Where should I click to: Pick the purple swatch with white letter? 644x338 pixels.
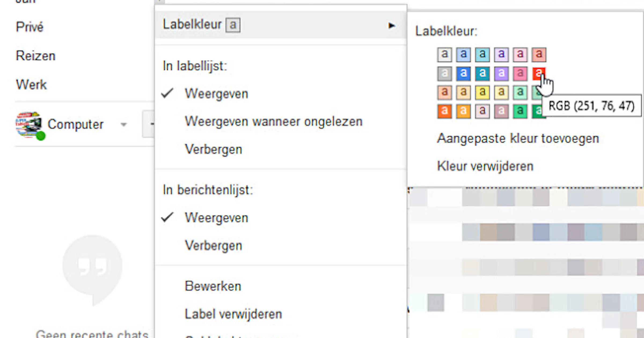pos(501,74)
